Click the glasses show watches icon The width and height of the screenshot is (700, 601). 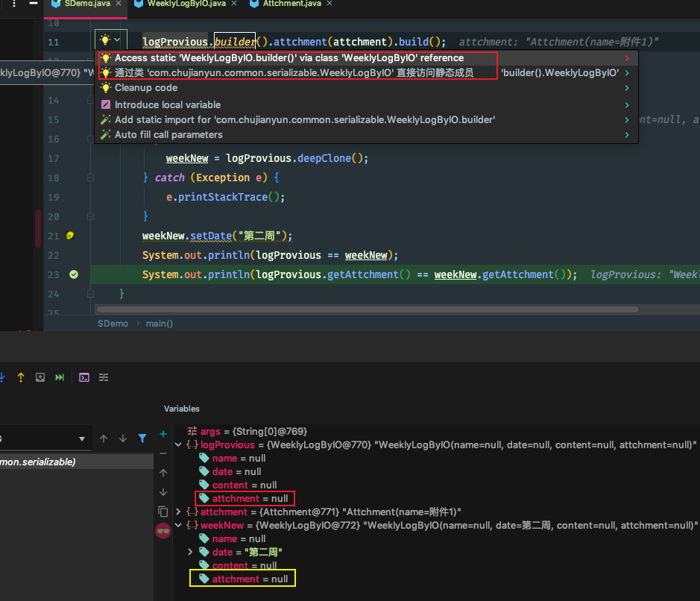pos(163,530)
